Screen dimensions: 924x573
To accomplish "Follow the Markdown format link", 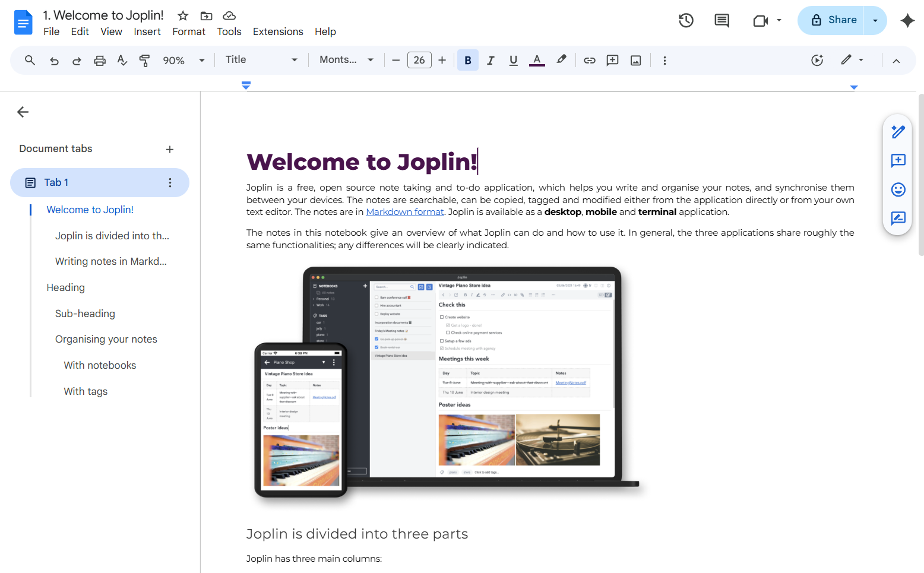I will [404, 211].
